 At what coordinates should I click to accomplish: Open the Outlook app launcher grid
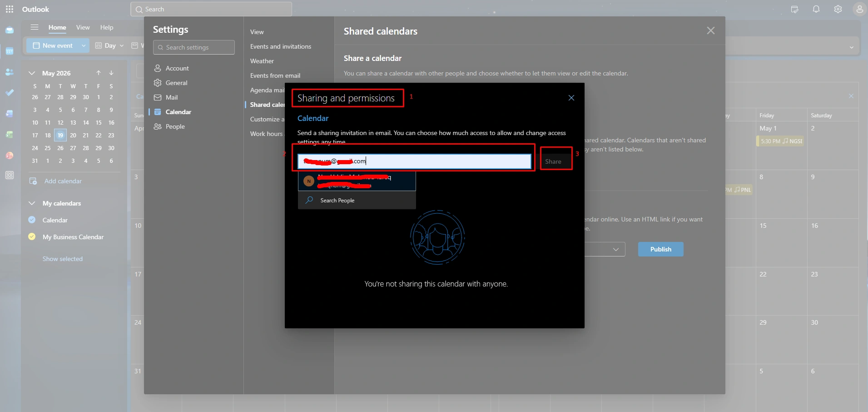tap(10, 9)
